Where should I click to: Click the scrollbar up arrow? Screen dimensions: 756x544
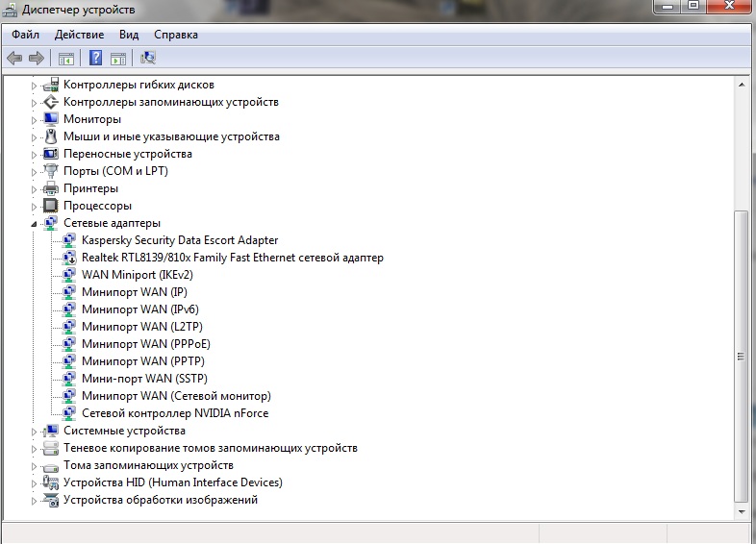pyautogui.click(x=741, y=85)
